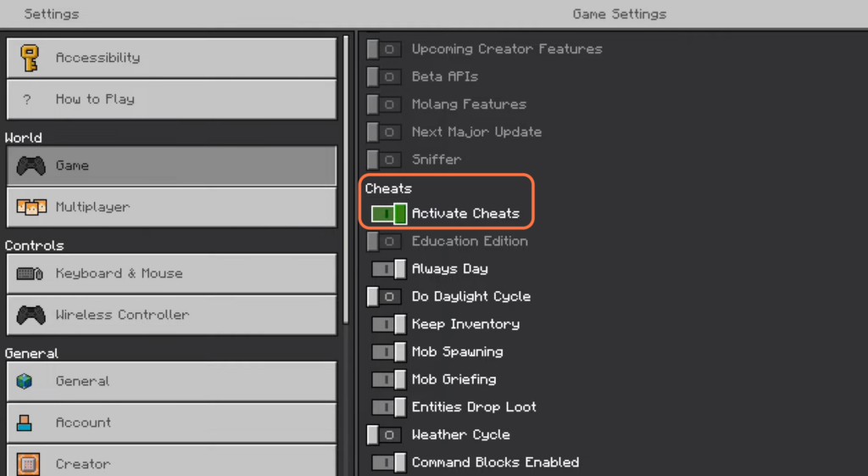Toggle the Command Blocks Enabled switch
This screenshot has height=476, width=868.
389,462
